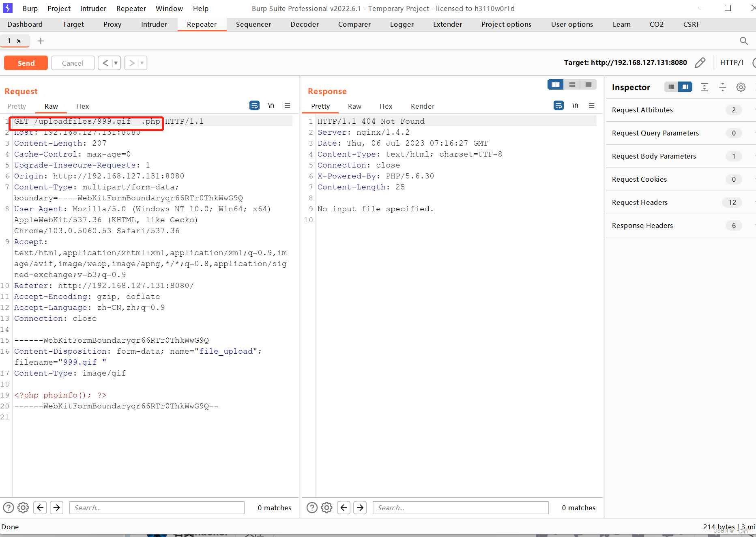
Task: Toggle non-printable \n characters in Response
Action: pyautogui.click(x=575, y=106)
